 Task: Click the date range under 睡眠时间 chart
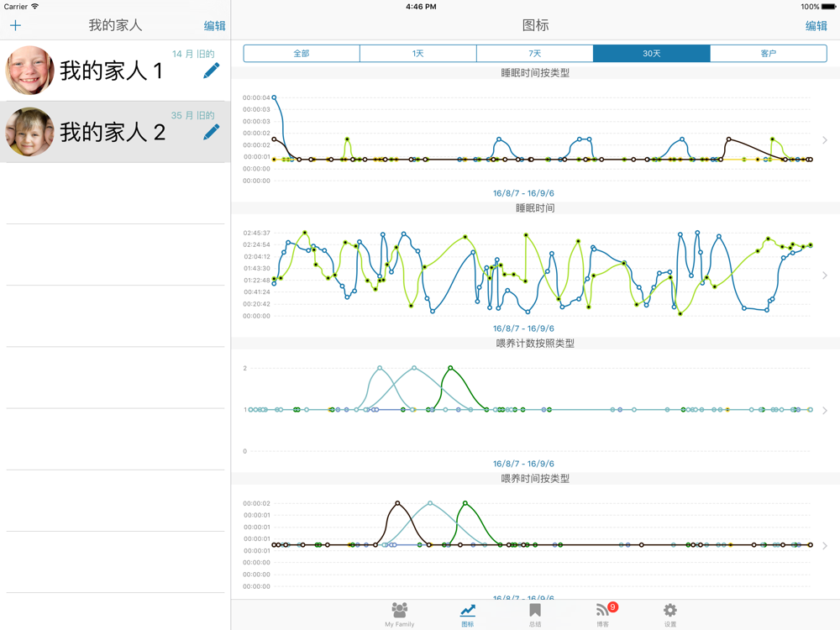[523, 328]
